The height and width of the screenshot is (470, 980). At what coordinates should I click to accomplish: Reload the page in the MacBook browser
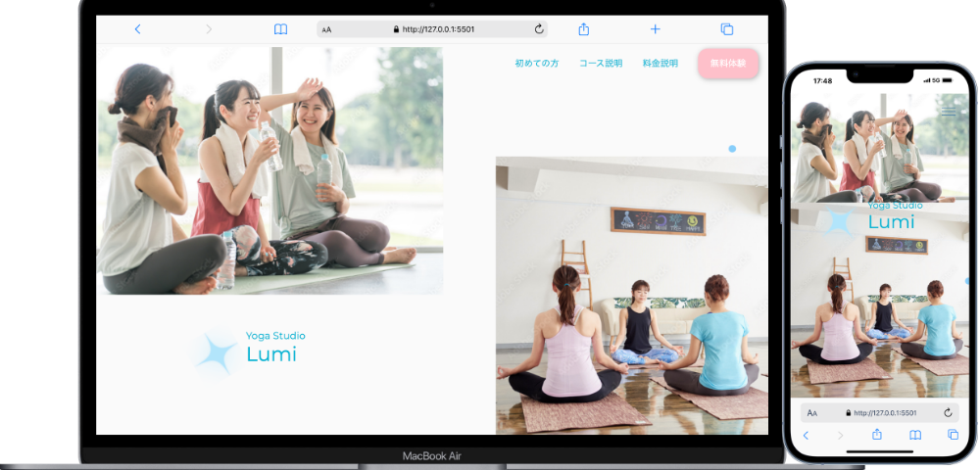point(539,29)
